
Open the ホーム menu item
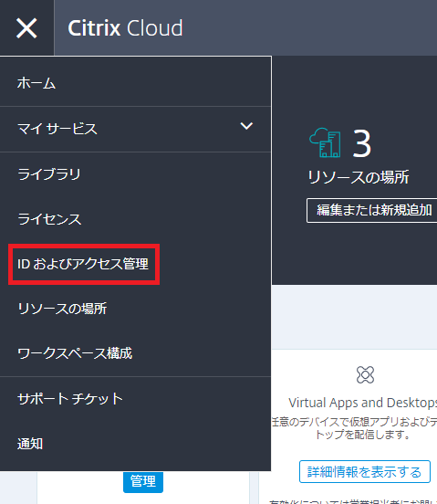(x=136, y=83)
